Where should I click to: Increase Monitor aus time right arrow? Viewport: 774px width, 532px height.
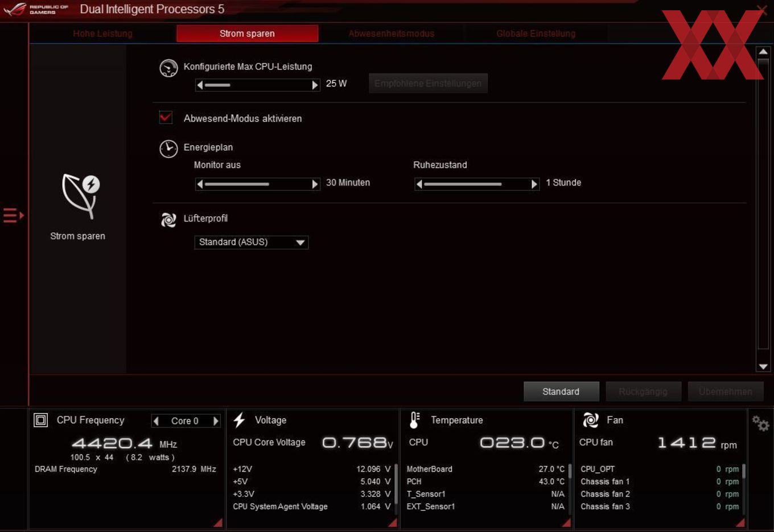(x=315, y=184)
